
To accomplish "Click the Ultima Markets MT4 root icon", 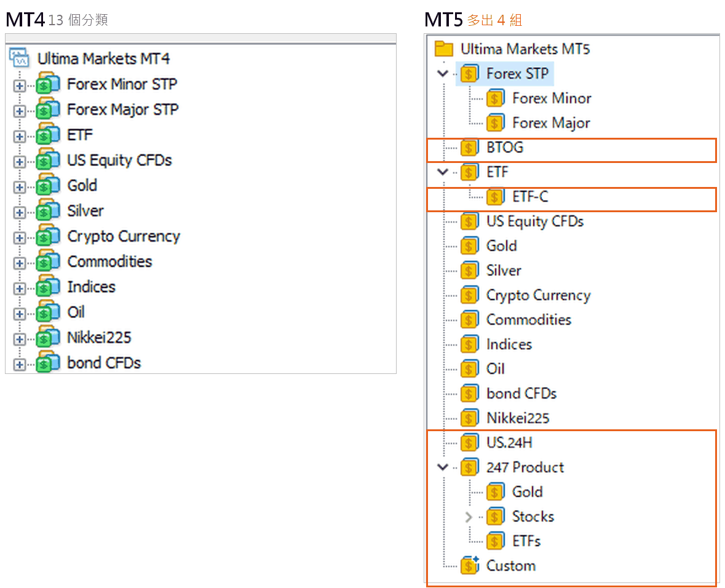I will pyautogui.click(x=20, y=57).
